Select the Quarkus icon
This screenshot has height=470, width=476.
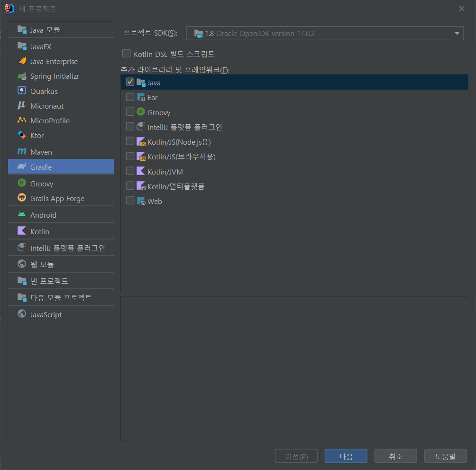[x=22, y=91]
